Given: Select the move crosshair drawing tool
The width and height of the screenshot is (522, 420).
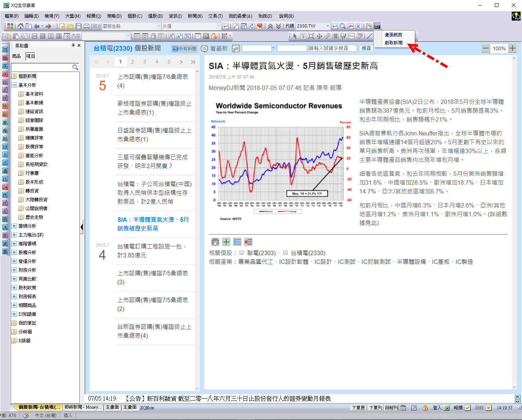Looking at the screenshot, I should point(319,36).
